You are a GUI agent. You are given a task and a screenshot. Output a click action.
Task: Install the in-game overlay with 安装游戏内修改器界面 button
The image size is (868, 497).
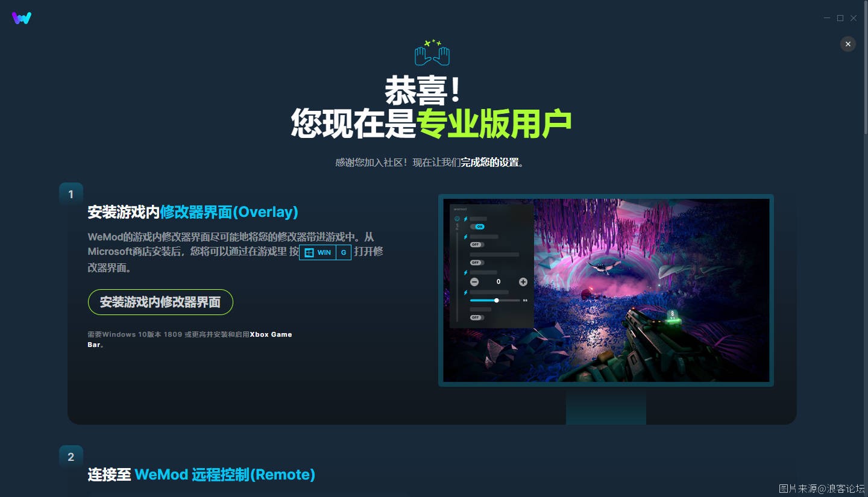click(x=160, y=302)
